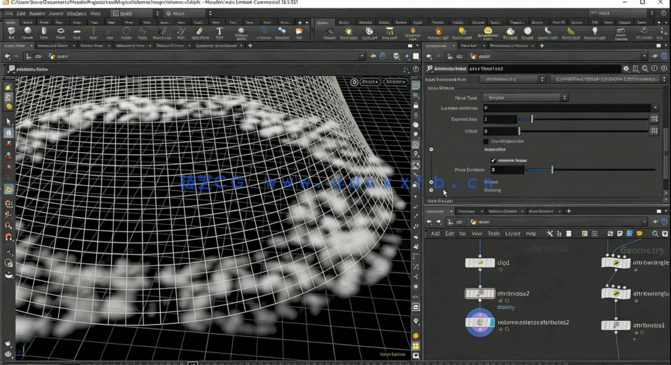This screenshot has height=365, width=671.
Task: Toggle the checkbox below the Offset parameter
Action: pyautogui.click(x=486, y=141)
